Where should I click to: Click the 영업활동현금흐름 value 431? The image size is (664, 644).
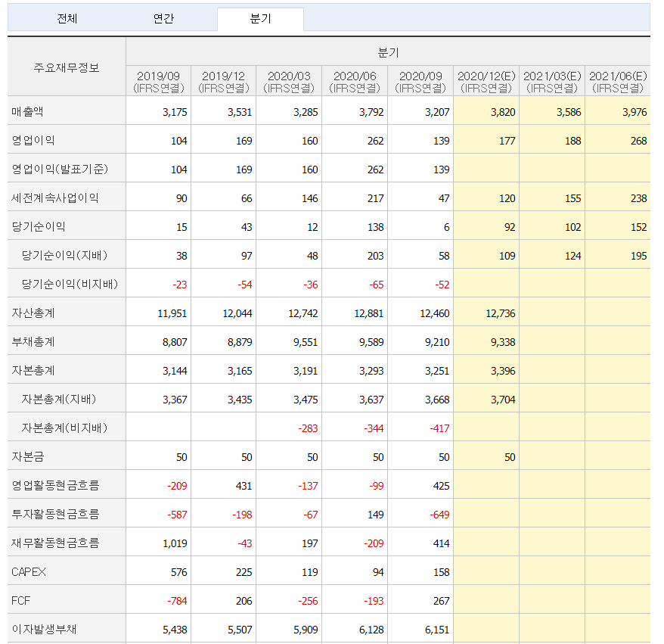click(x=244, y=486)
